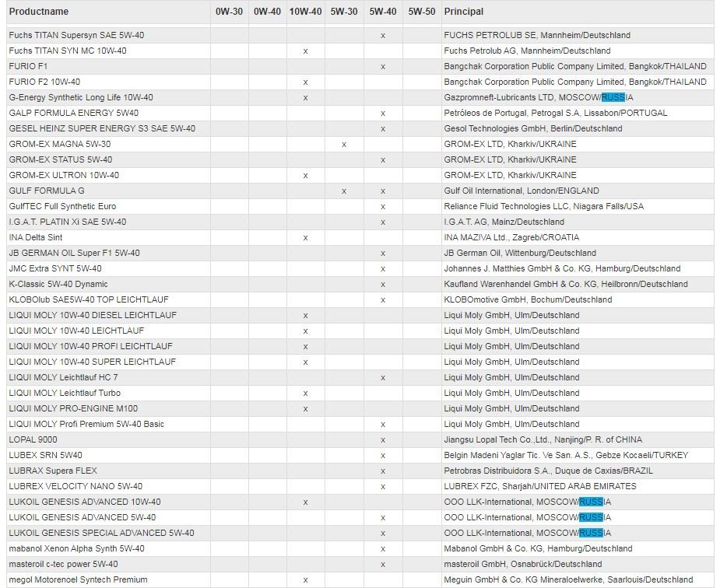720x588 pixels.
Task: Click product name Fuchs TITAN Supersyn SAE 5W-40
Action: tap(76, 35)
